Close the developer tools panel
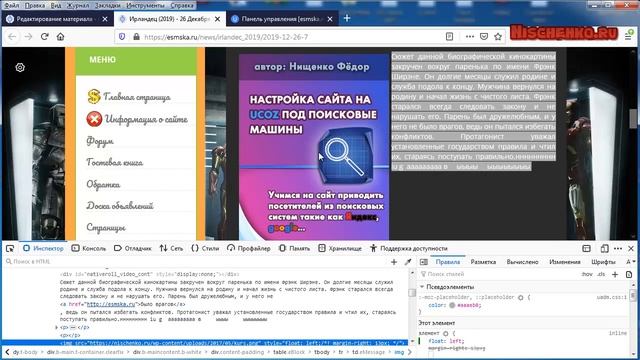Image resolution: width=640 pixels, height=360 pixels. pyautogui.click(x=631, y=248)
